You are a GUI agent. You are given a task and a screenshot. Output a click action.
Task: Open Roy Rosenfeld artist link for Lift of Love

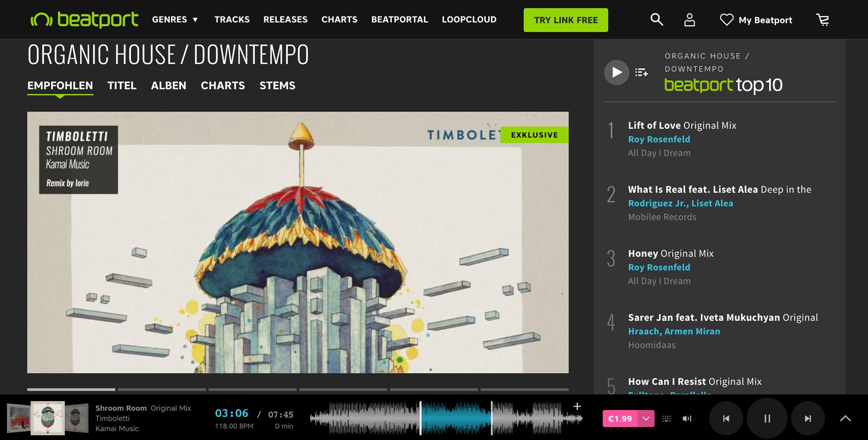pyautogui.click(x=659, y=139)
